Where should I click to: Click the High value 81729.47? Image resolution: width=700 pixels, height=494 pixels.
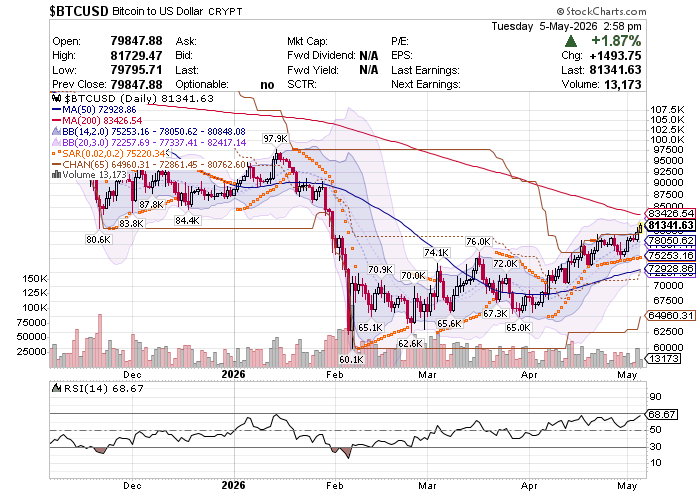coord(137,56)
